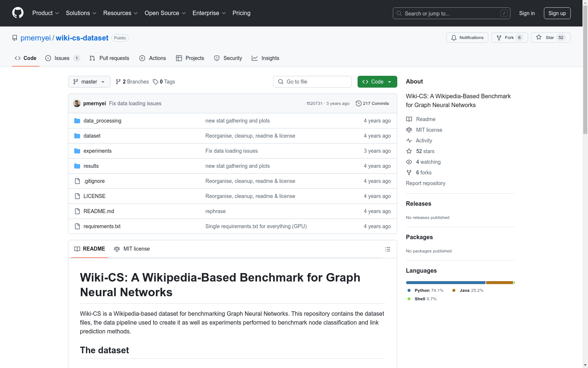This screenshot has height=368, width=588.
Task: Click the repository icon before pmernyei
Action: pos(15,38)
